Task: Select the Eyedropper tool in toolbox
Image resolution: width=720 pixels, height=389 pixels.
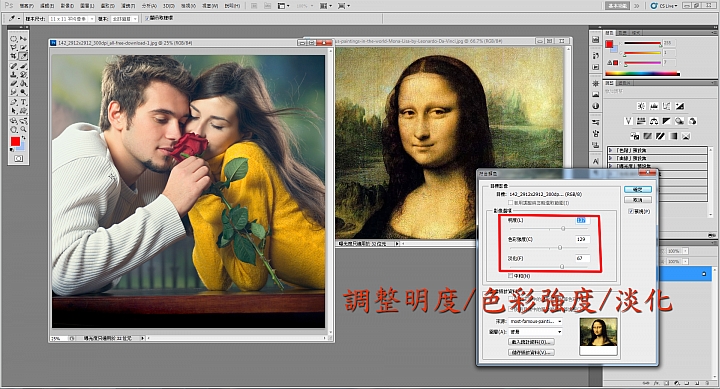Action: [23, 56]
